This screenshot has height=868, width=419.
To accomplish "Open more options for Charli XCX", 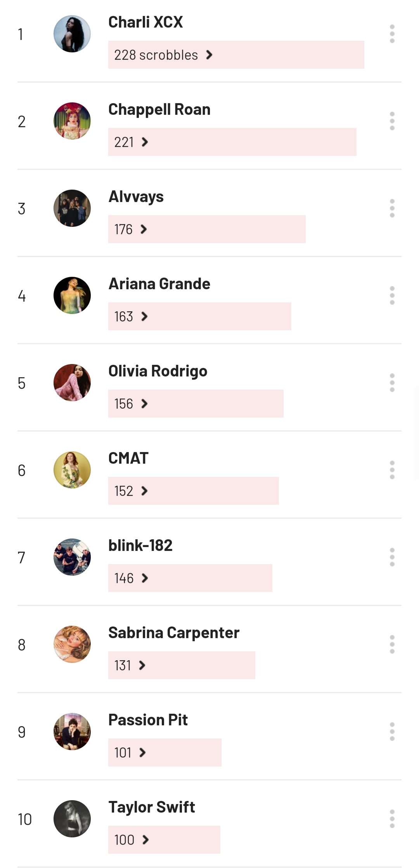I will tap(392, 34).
